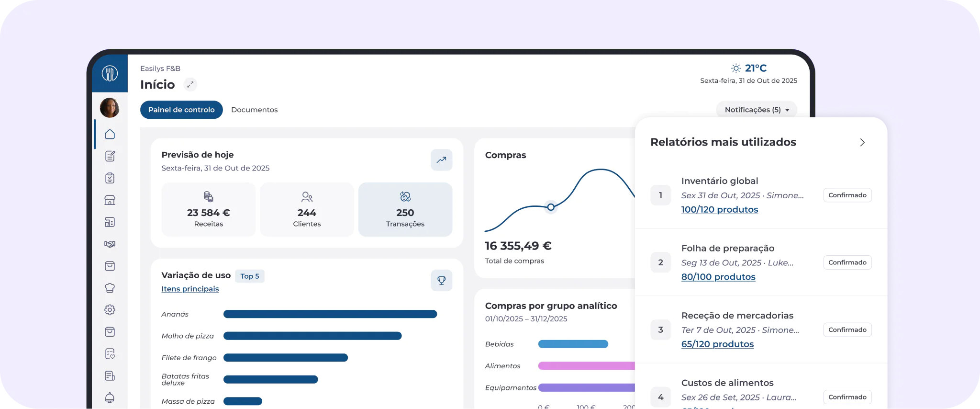Image resolution: width=980 pixels, height=409 pixels.
Task: Open the sidebar store front icon
Action: point(110,200)
